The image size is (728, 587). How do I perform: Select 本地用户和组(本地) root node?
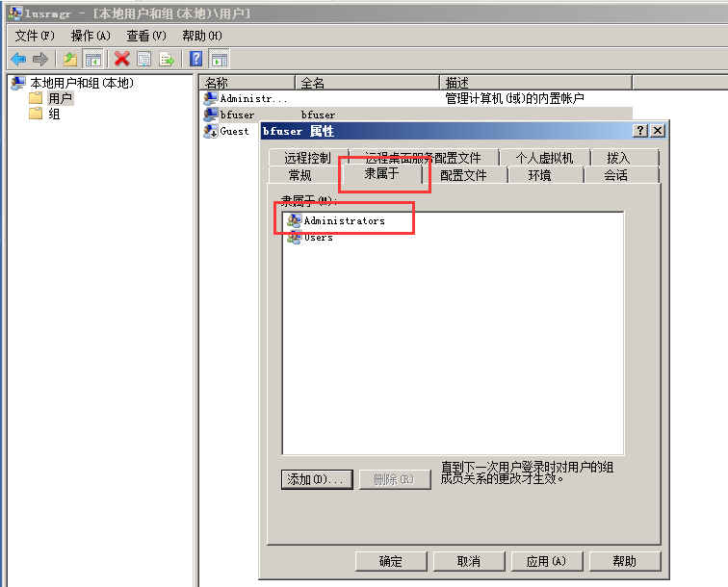coord(82,83)
